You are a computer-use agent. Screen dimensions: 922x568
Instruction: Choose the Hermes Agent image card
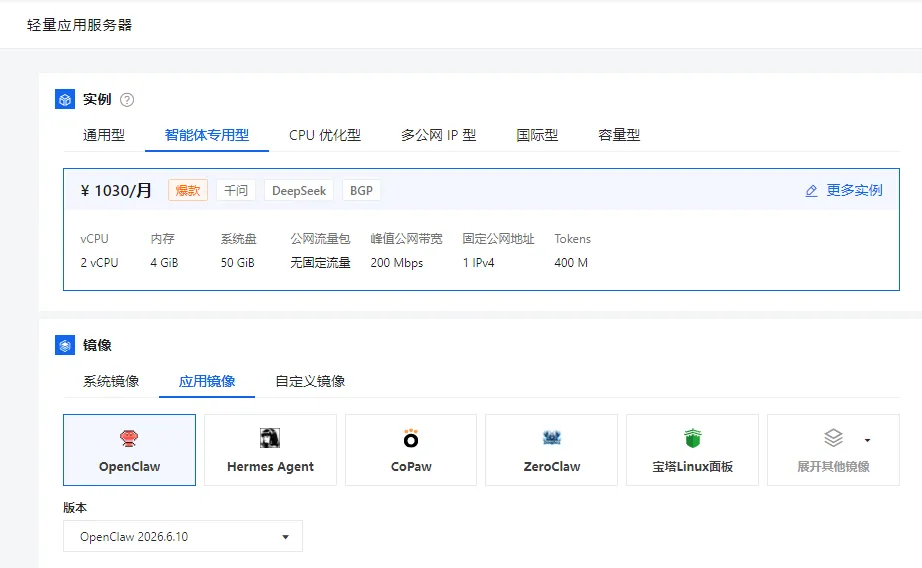pyautogui.click(x=270, y=450)
